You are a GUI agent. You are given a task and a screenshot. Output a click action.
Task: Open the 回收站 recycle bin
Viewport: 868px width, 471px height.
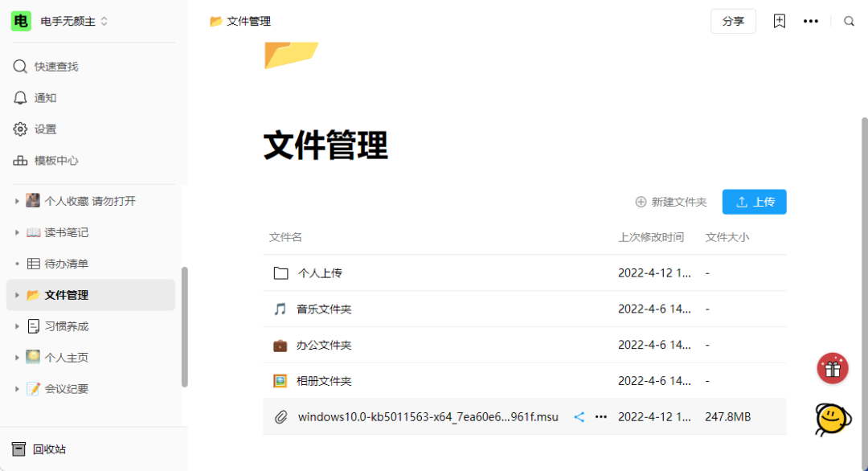click(x=44, y=448)
